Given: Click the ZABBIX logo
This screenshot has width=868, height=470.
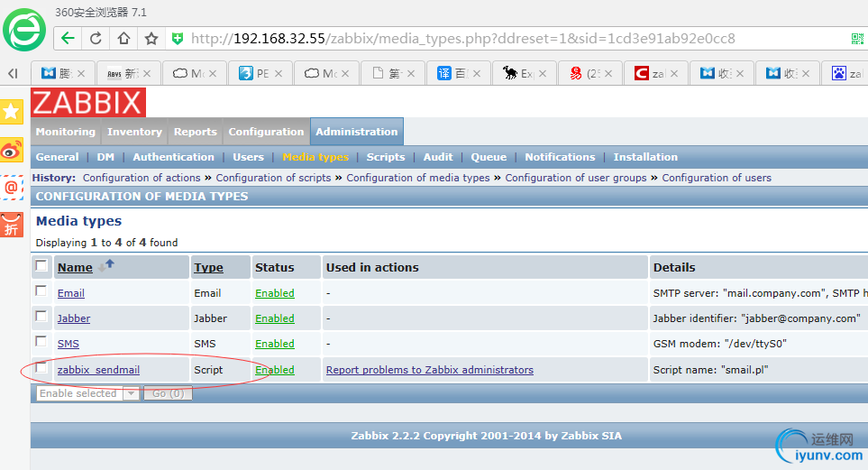Looking at the screenshot, I should point(88,103).
